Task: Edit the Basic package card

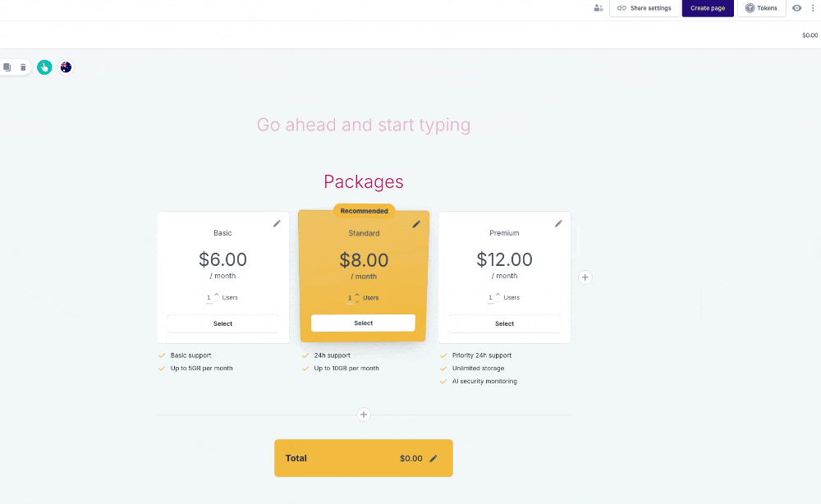Action: click(x=277, y=223)
